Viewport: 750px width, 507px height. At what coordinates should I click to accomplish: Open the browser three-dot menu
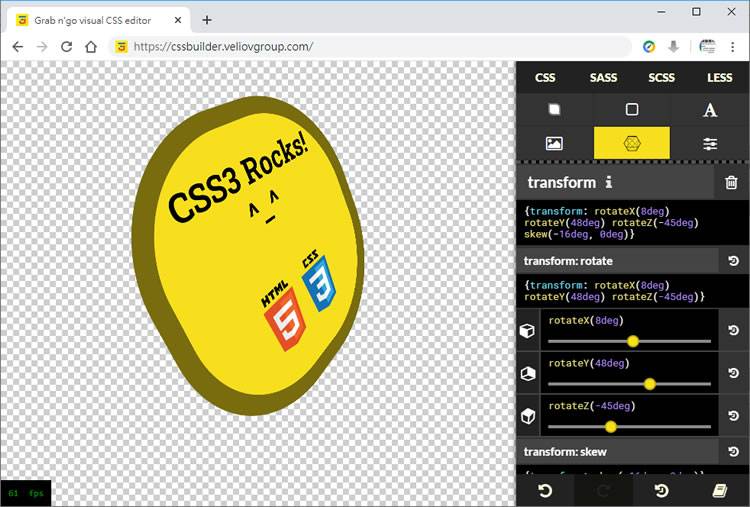point(732,46)
